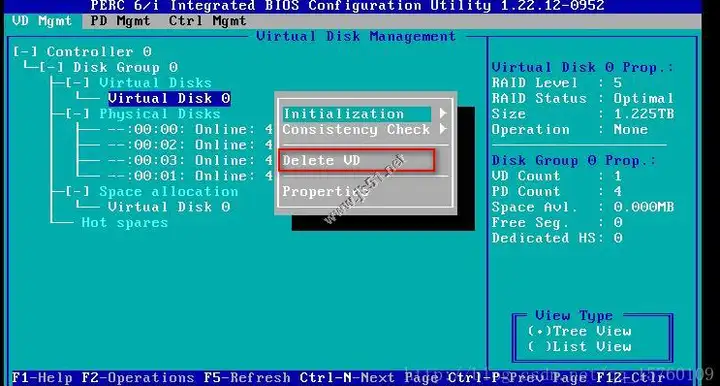Select highlighted Virtual Disk 0 under Virtual Disks
Image resolution: width=720 pixels, height=386 pixels.
tap(169, 98)
